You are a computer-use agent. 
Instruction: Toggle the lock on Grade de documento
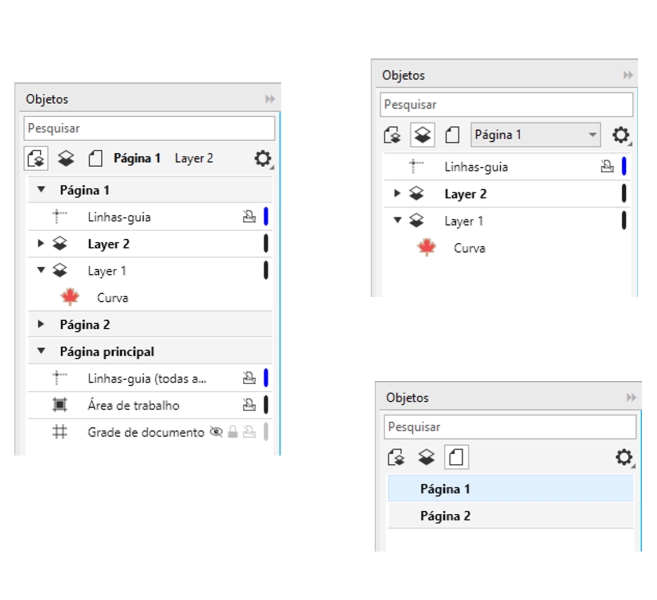click(232, 432)
